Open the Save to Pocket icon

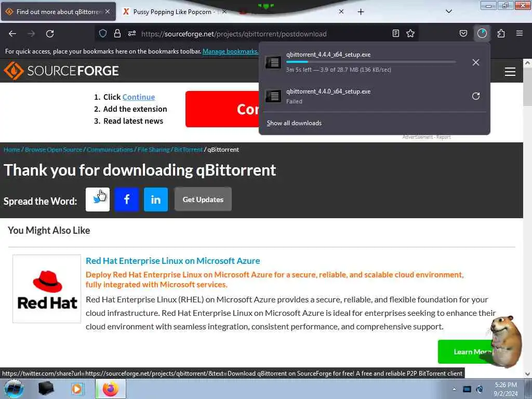click(x=463, y=33)
